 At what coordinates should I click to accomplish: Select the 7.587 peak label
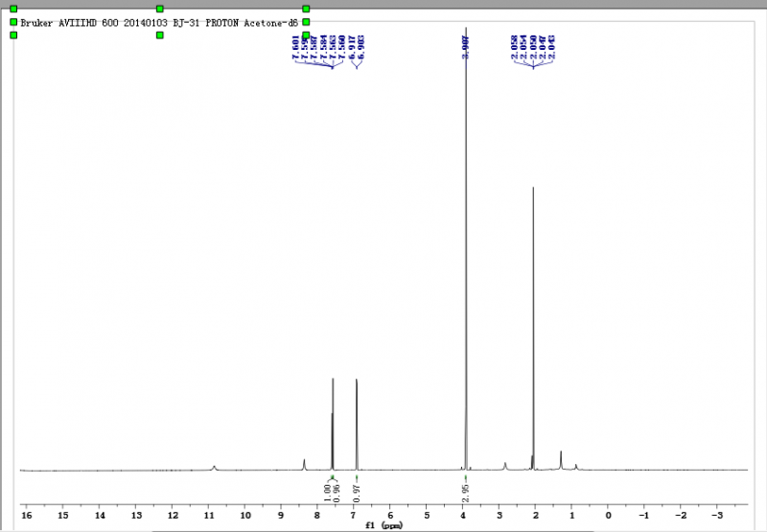[314, 47]
